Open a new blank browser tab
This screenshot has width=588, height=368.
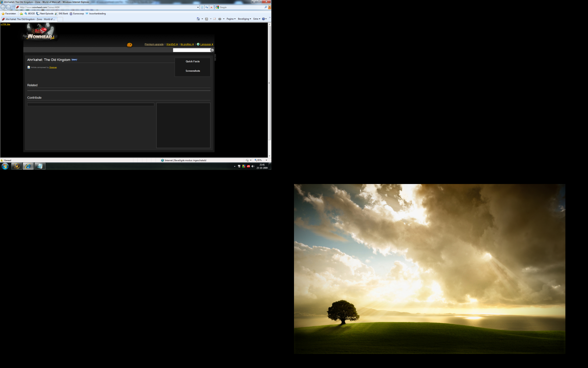click(60, 19)
